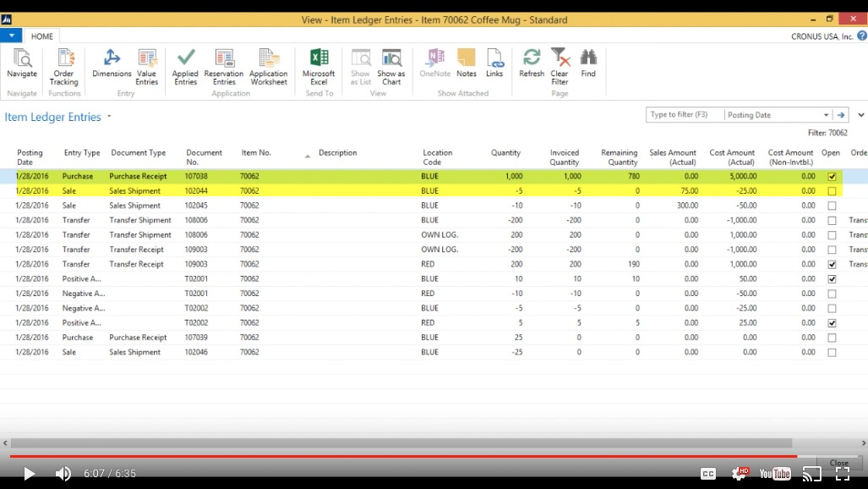Screen dimensions: 868x489
Task: Click the Clear Filter icon
Action: (560, 66)
